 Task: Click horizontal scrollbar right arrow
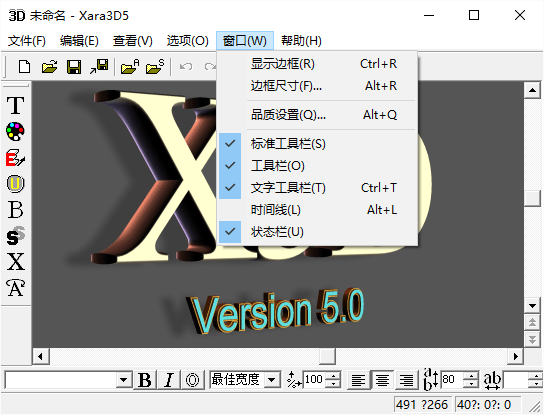pyautogui.click(x=515, y=356)
